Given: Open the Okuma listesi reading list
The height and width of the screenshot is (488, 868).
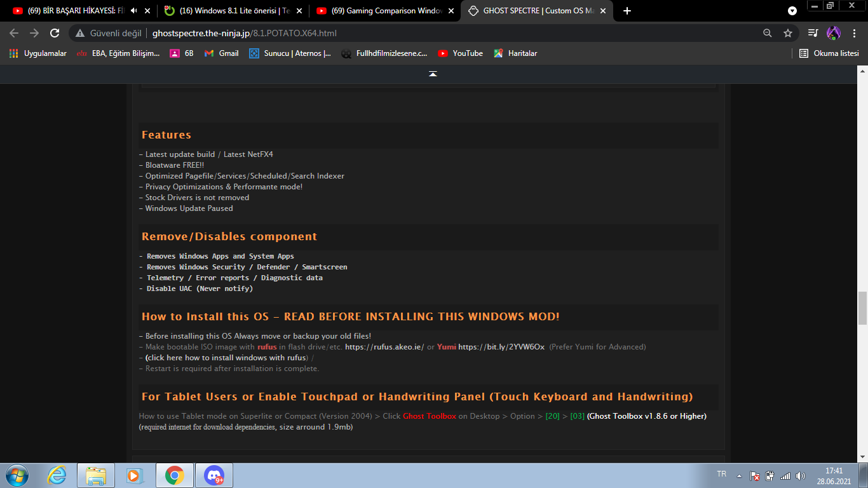Looking at the screenshot, I should click(829, 53).
